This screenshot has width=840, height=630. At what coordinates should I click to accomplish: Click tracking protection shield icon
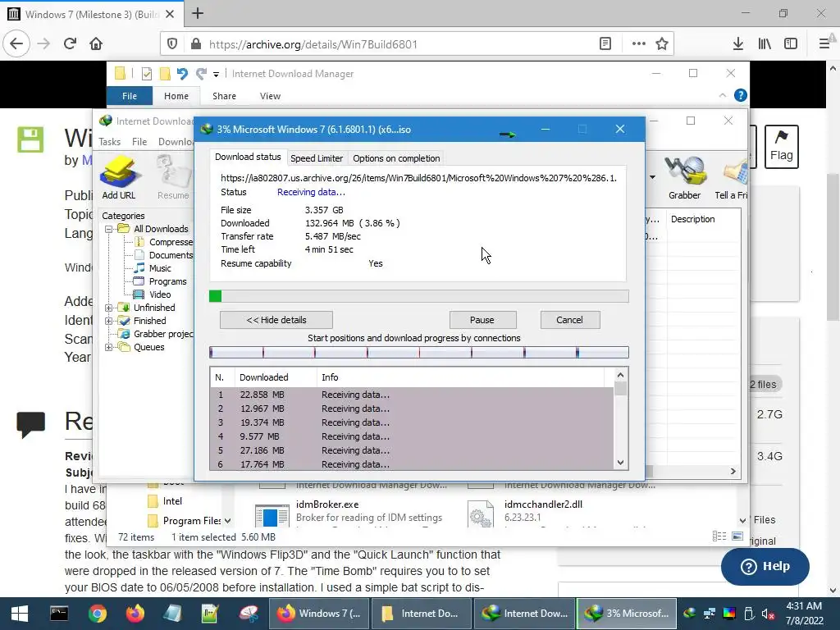172,44
